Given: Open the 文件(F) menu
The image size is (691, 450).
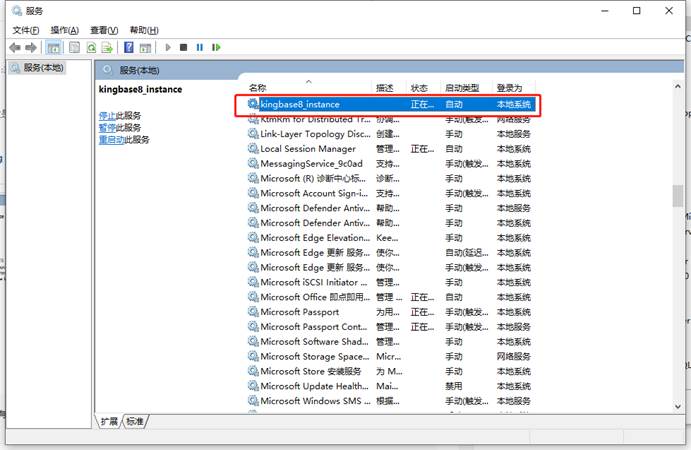Looking at the screenshot, I should click(x=26, y=30).
